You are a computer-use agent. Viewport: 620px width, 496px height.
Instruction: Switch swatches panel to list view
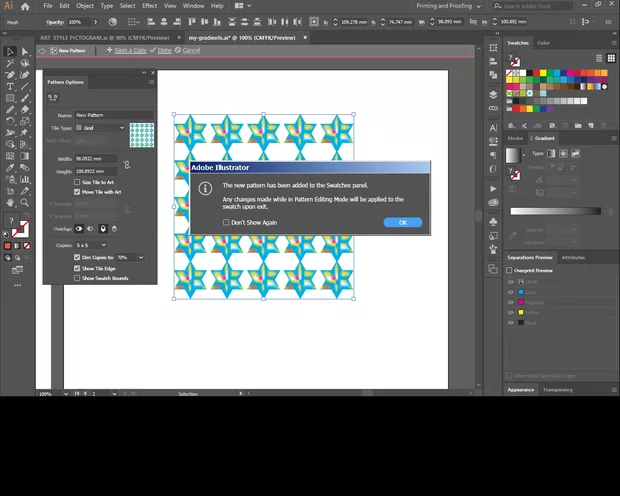tap(599, 59)
